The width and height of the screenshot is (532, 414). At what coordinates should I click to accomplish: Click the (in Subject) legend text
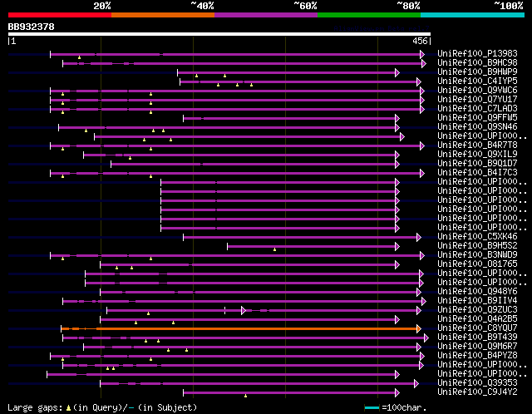(167, 407)
